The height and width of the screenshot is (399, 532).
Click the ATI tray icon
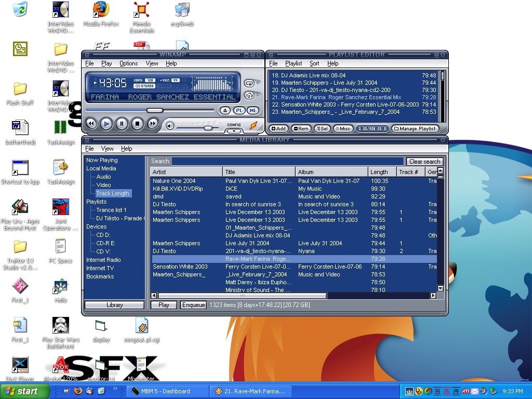click(465, 391)
